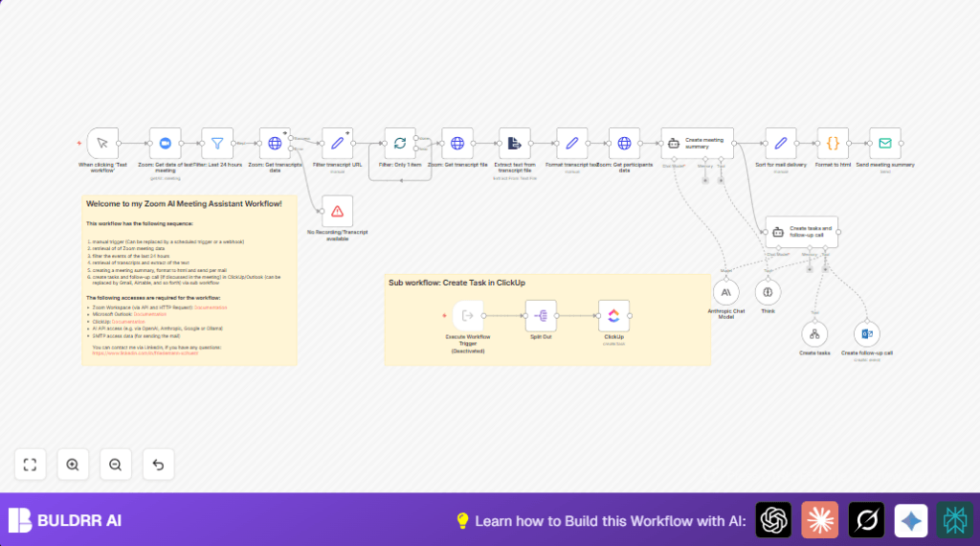Open the Think tool node
Image resolution: width=980 pixels, height=546 pixels.
768,292
